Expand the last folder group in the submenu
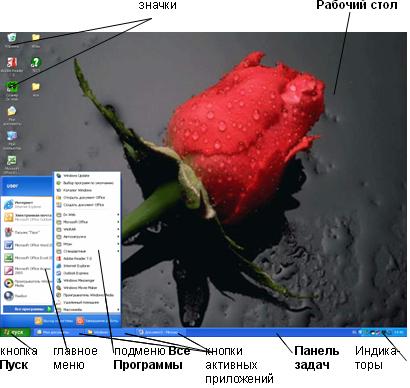 [87, 310]
